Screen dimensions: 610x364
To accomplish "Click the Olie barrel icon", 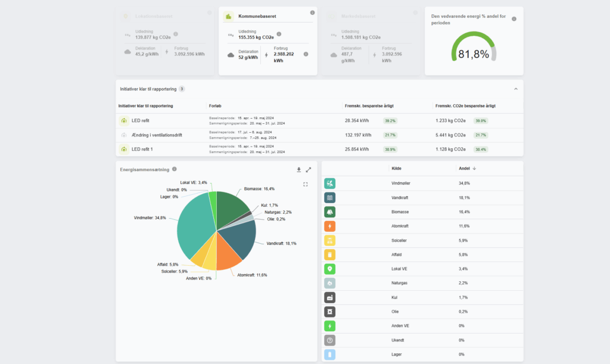I will (x=329, y=312).
